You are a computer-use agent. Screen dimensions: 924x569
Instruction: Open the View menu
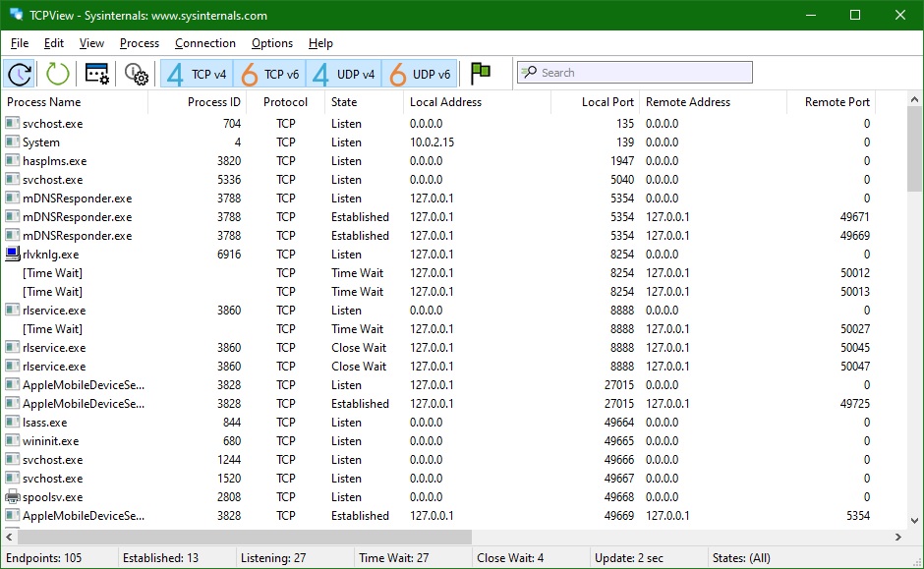click(x=91, y=43)
